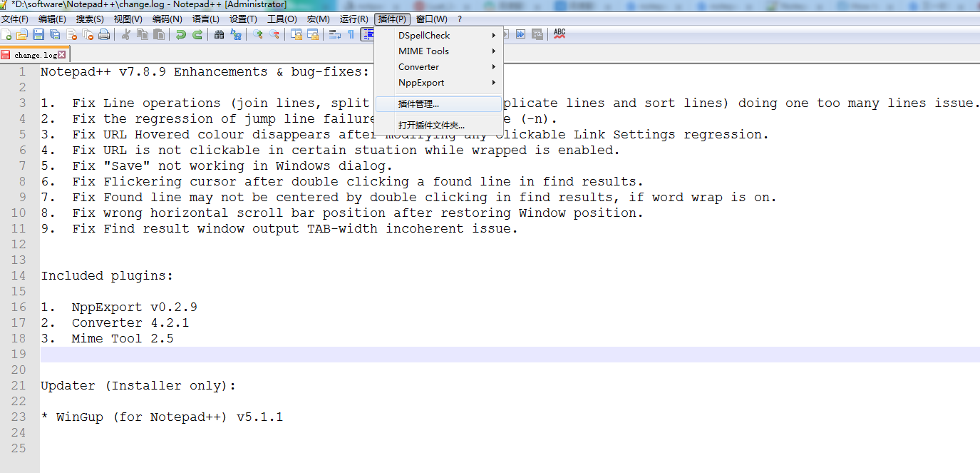The width and height of the screenshot is (980, 473).
Task: Zoom out with the magnifier minus icon
Action: click(274, 34)
